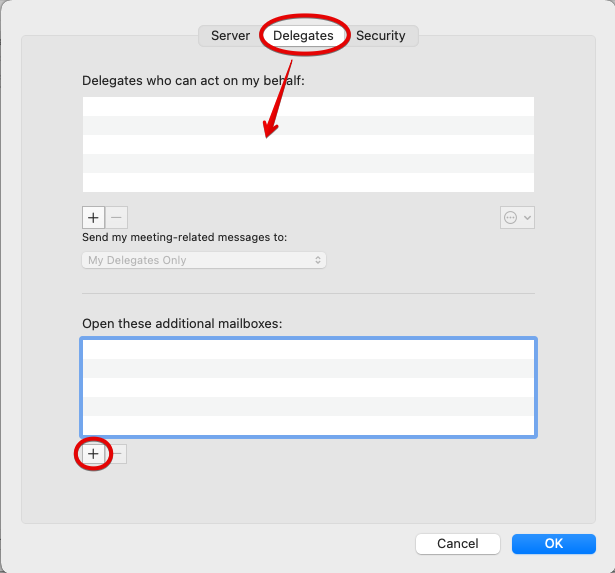Select last row of additional mailboxes list
Image resolution: width=615 pixels, height=573 pixels.
[308, 425]
